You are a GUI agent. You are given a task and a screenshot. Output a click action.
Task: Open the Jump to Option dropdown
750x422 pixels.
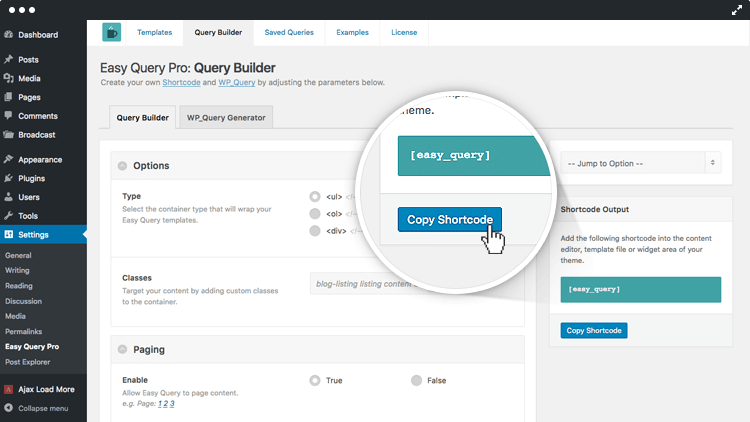(x=640, y=163)
